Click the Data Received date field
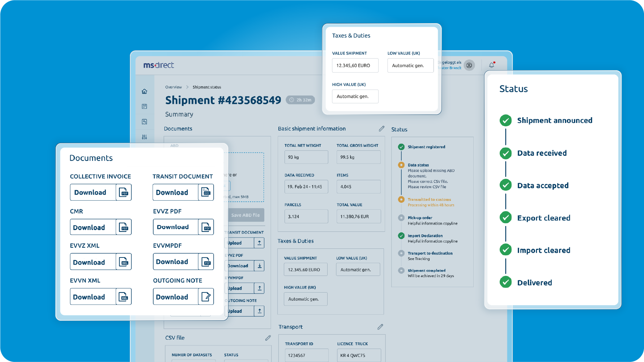Viewport: 644px width, 362px height. pyautogui.click(x=306, y=187)
